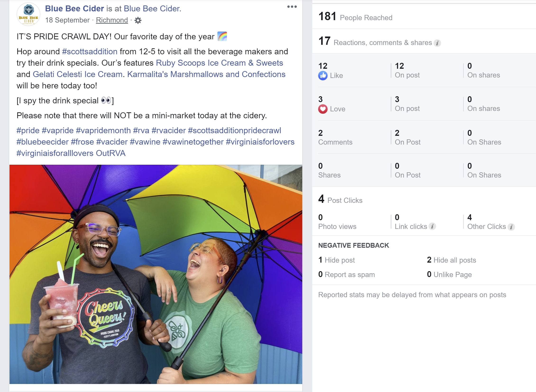Open the #rva hashtag
The image size is (536, 392).
click(141, 131)
